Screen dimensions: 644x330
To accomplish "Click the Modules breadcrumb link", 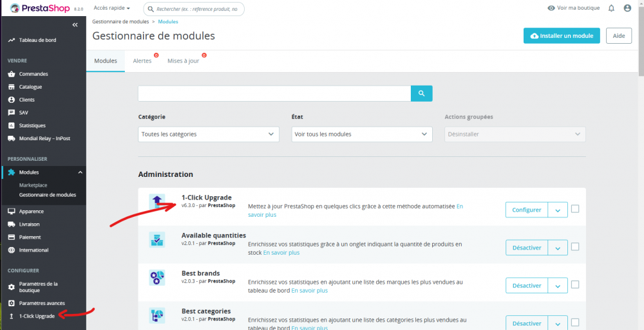I will (168, 22).
